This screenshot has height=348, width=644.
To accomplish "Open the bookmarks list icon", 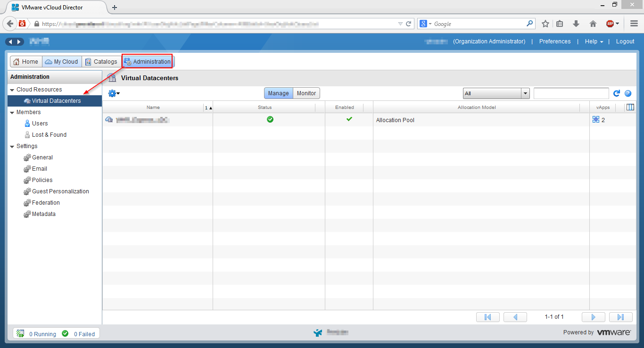I will 560,24.
